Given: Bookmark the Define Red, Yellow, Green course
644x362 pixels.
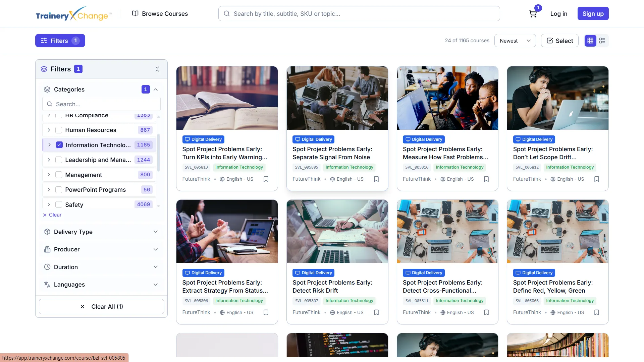Looking at the screenshot, I should click(x=597, y=312).
